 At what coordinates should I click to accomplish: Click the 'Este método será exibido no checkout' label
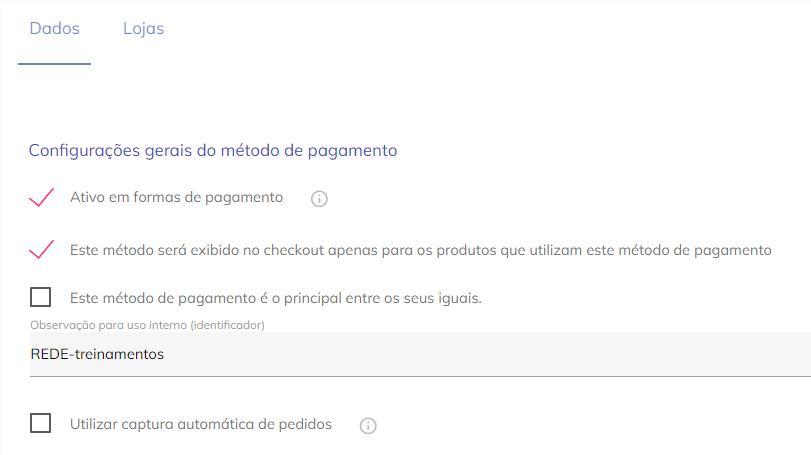420,250
